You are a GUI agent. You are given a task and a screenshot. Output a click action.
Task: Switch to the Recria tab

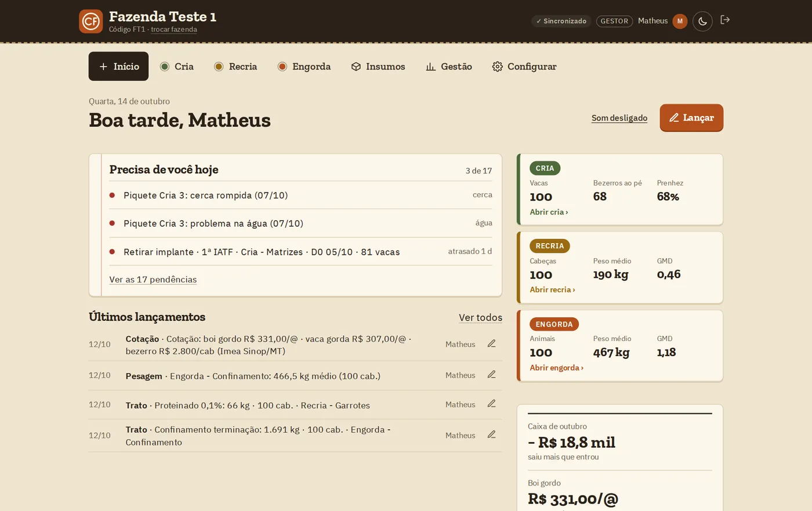pos(235,66)
